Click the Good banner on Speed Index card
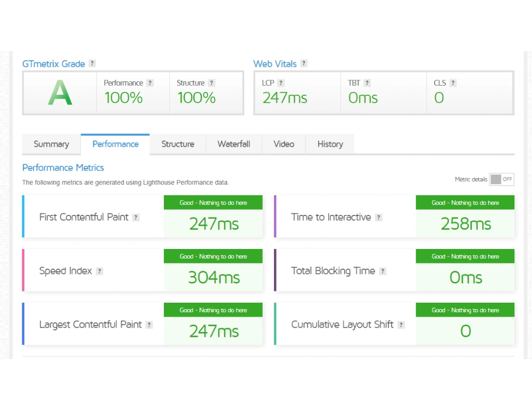Image resolution: width=532 pixels, height=399 pixels. 213,256
